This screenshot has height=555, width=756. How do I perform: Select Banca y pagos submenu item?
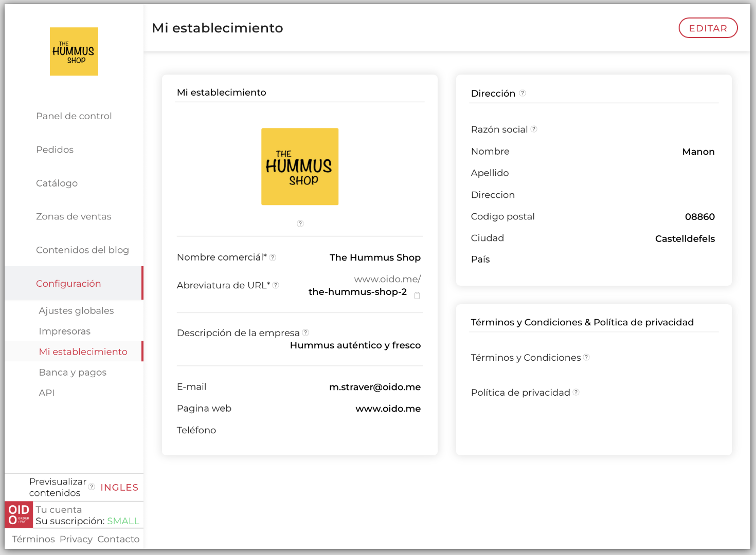[73, 372]
